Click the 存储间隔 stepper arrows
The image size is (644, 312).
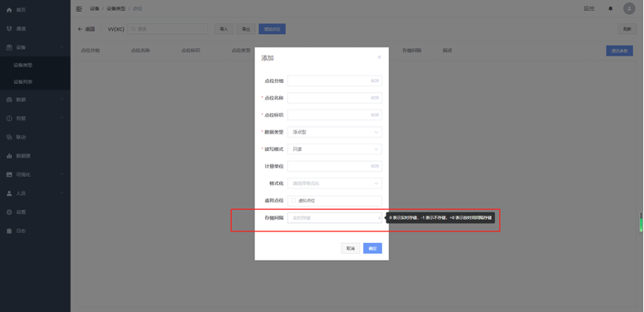click(379, 217)
